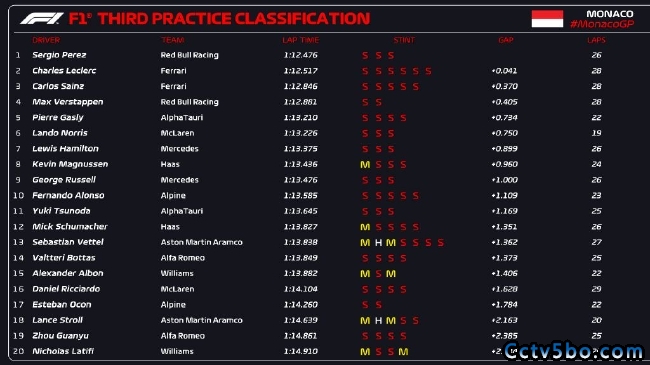Select the DRIVER column header
The image size is (650, 365).
pos(46,40)
